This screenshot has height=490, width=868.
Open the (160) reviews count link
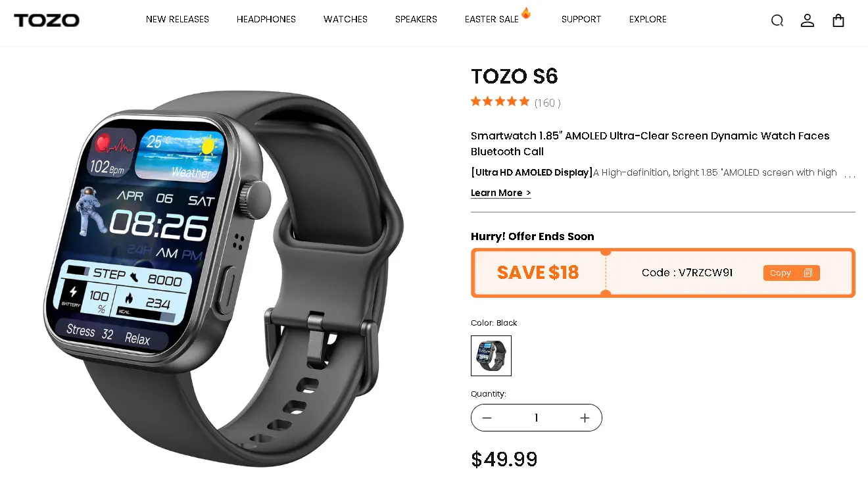click(x=547, y=103)
